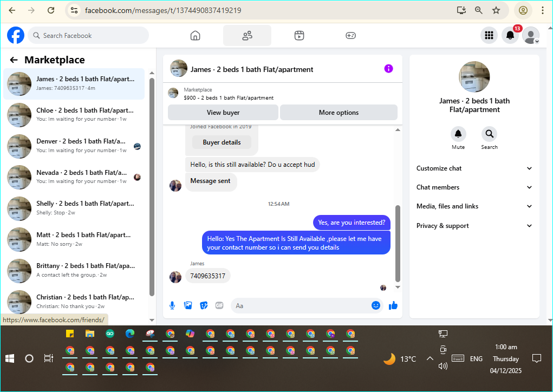The height and width of the screenshot is (392, 553).
Task: Expand Privacy & support section
Action: [x=474, y=226]
